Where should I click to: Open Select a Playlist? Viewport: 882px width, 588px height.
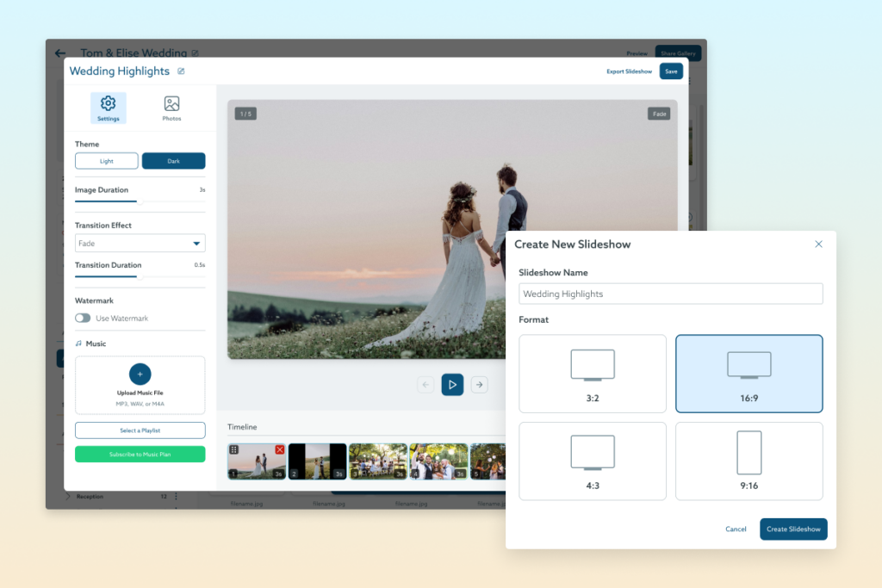[140, 430]
